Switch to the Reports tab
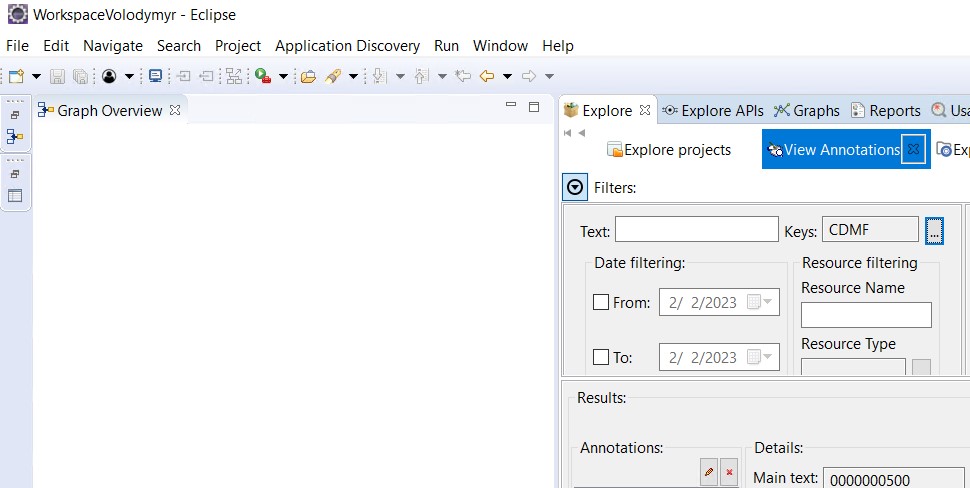Viewport: 970px width, 488px height. point(886,111)
